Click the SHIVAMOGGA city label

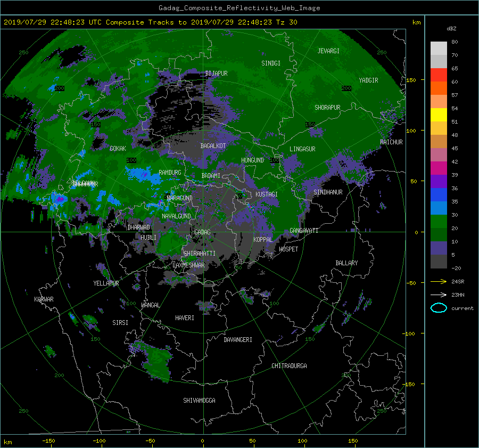pos(199,401)
